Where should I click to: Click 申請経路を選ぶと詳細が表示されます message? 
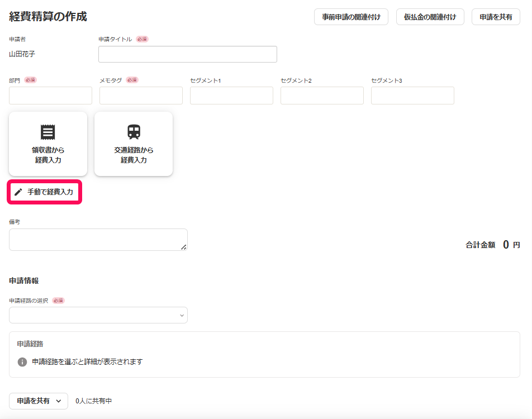(87, 362)
